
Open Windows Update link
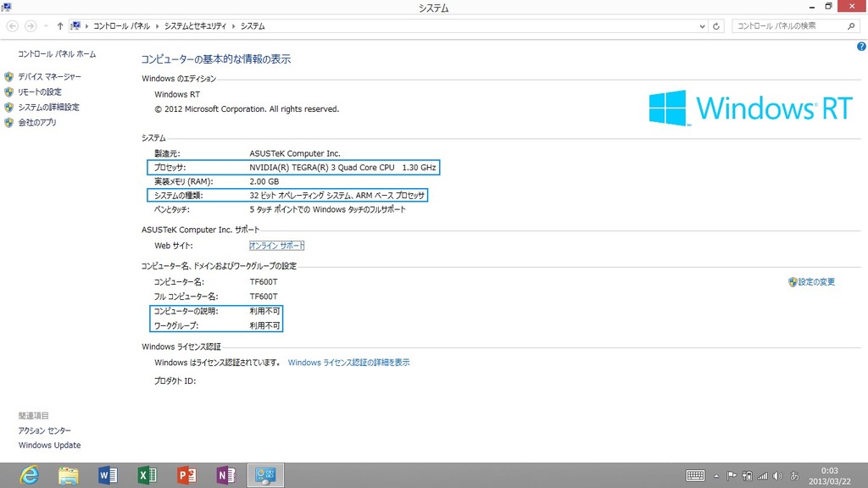point(49,445)
